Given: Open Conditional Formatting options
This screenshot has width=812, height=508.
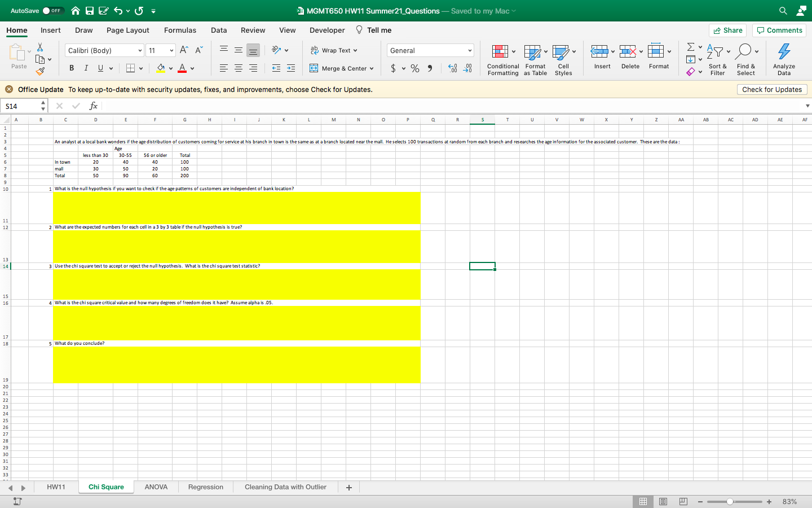Looking at the screenshot, I should pyautogui.click(x=502, y=59).
